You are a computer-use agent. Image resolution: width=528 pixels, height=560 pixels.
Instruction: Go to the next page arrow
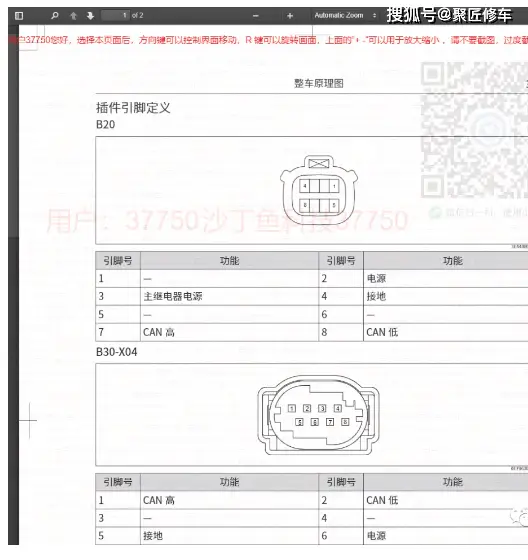point(90,16)
